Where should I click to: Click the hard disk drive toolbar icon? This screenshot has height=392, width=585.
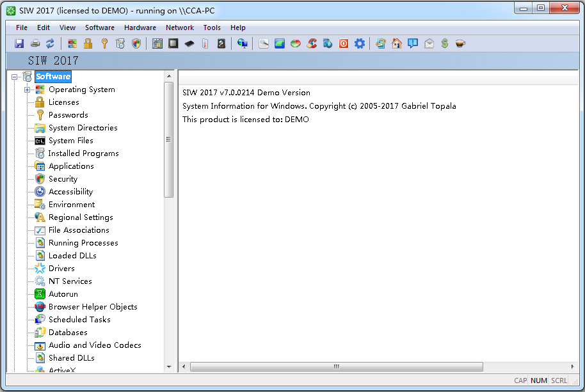click(x=221, y=43)
